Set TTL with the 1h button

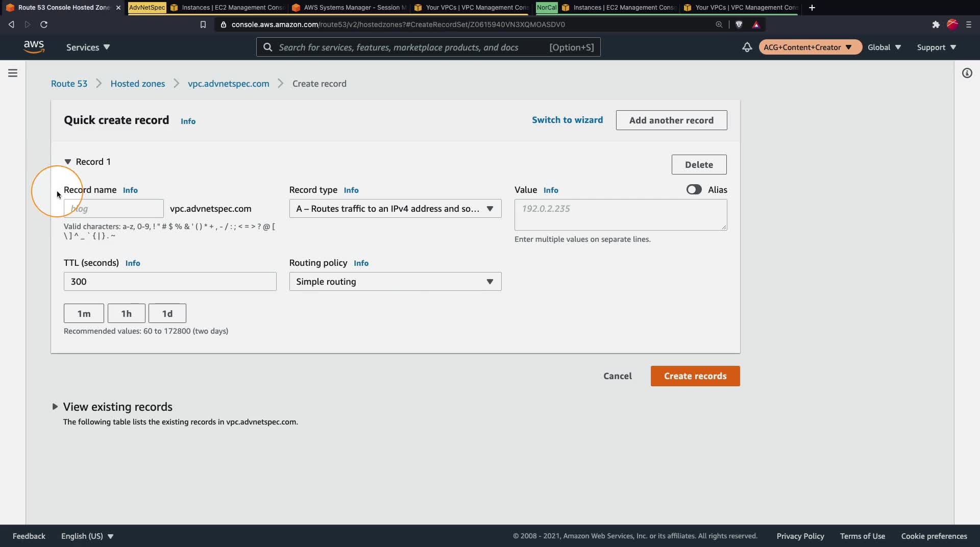pyautogui.click(x=127, y=313)
